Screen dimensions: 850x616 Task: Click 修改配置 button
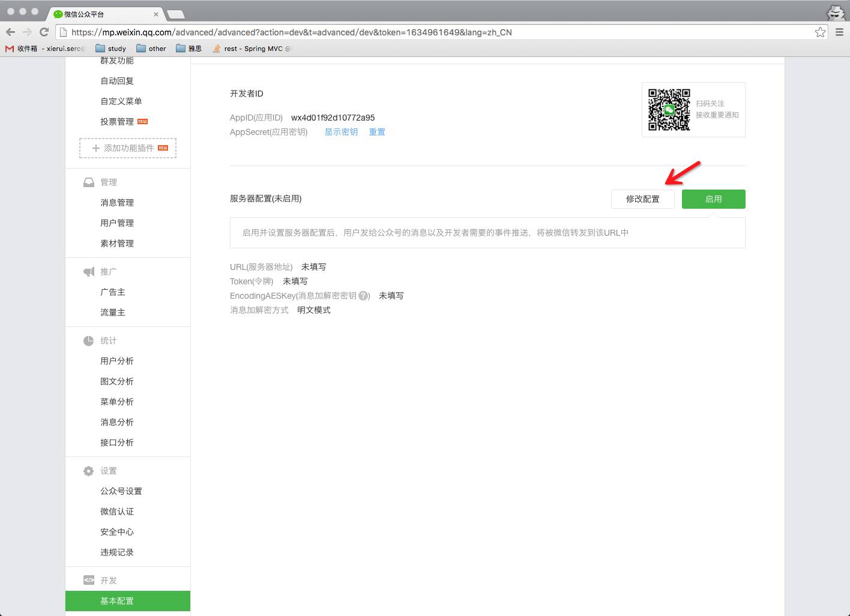tap(643, 199)
